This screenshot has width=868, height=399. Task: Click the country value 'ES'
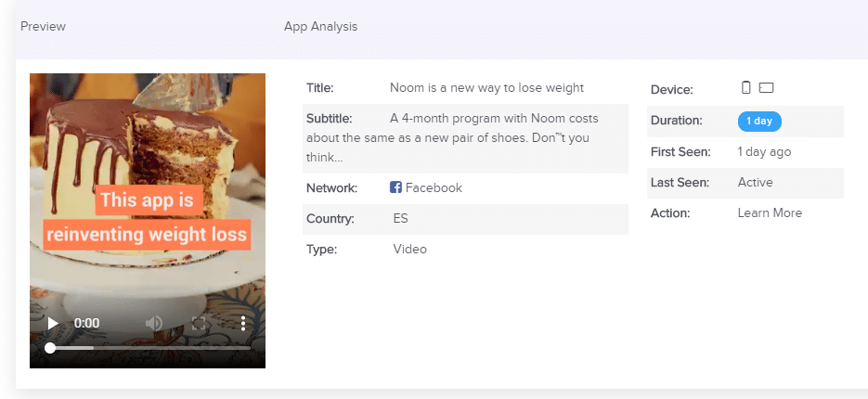pos(400,219)
